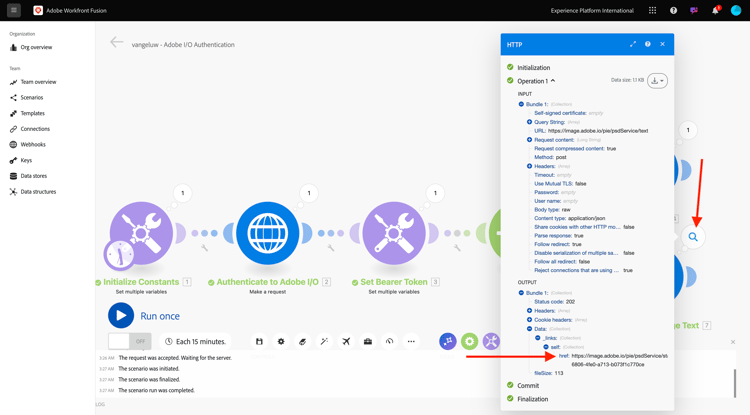This screenshot has height=415, width=750.
Task: Open the bubble above Initialize Constants
Action: pos(183,193)
